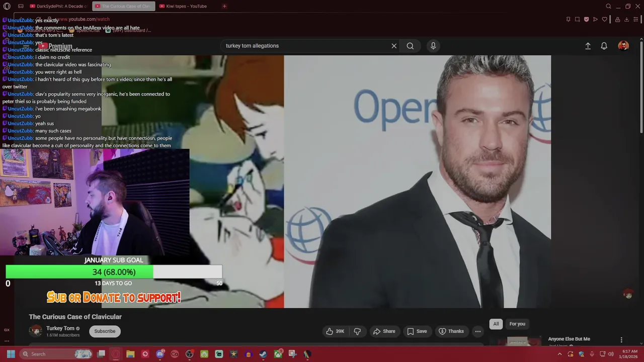This screenshot has width=644, height=362.
Task: Click the YouTube search magnifier button
Action: click(x=410, y=46)
